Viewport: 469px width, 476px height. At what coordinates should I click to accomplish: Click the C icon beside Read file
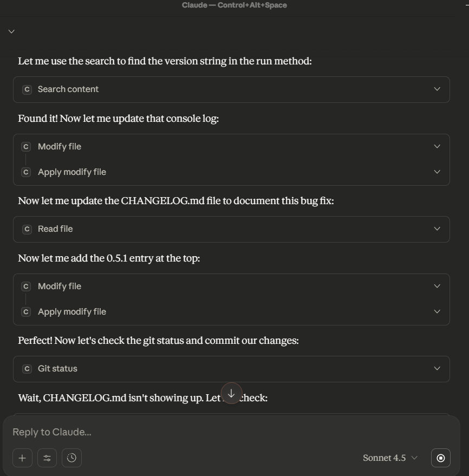tap(27, 229)
